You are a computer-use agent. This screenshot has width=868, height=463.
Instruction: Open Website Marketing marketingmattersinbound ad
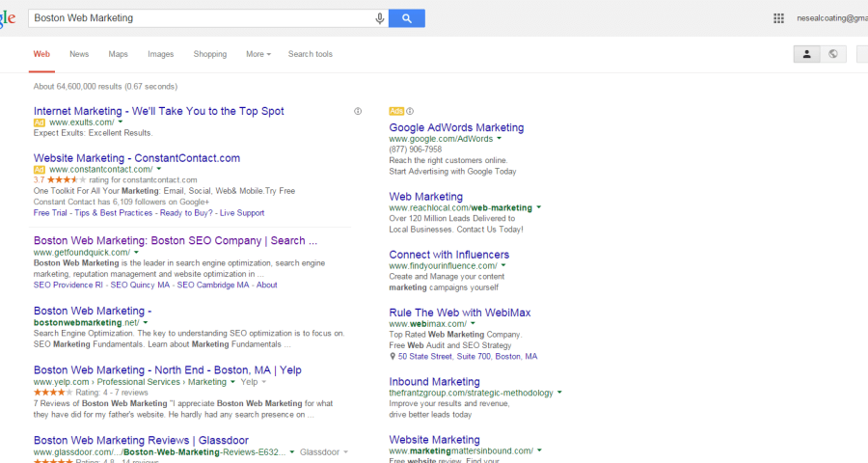435,440
